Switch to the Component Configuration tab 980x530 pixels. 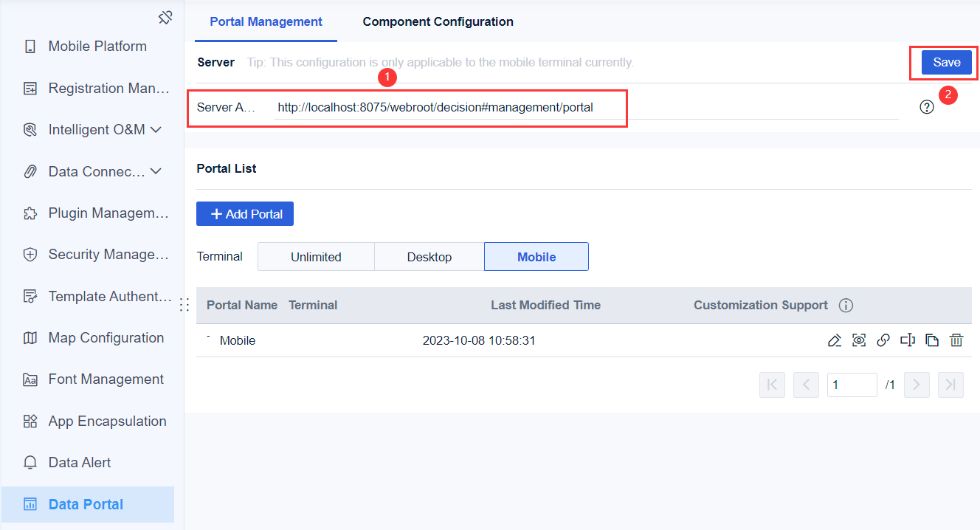coord(438,21)
